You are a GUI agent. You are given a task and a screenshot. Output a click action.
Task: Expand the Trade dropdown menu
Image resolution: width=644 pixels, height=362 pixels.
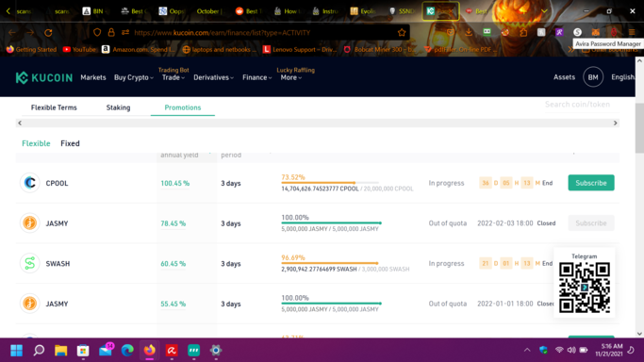coord(173,77)
